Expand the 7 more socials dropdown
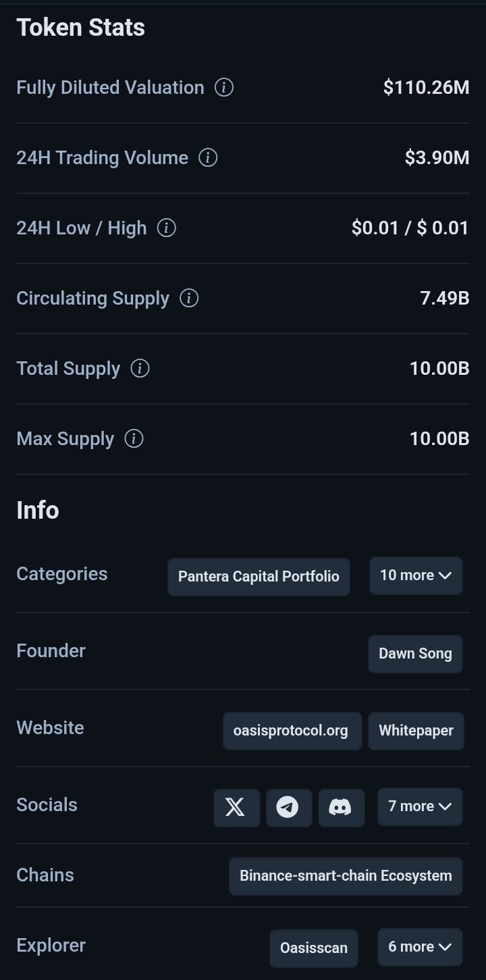486x980 pixels. pyautogui.click(x=419, y=806)
